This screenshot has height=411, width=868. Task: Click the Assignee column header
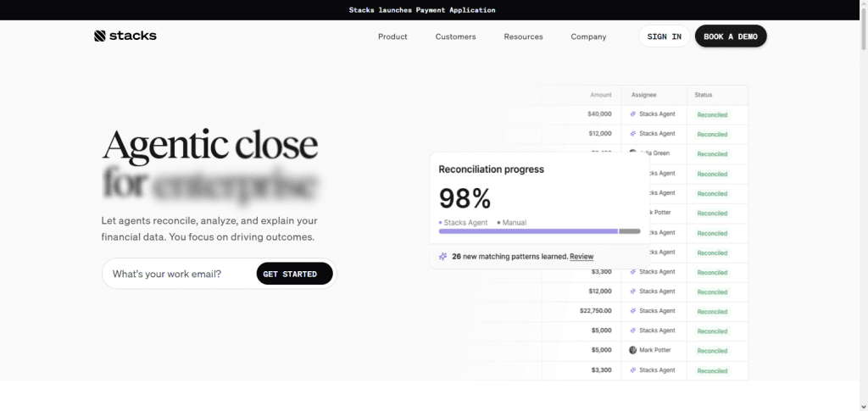pos(644,95)
